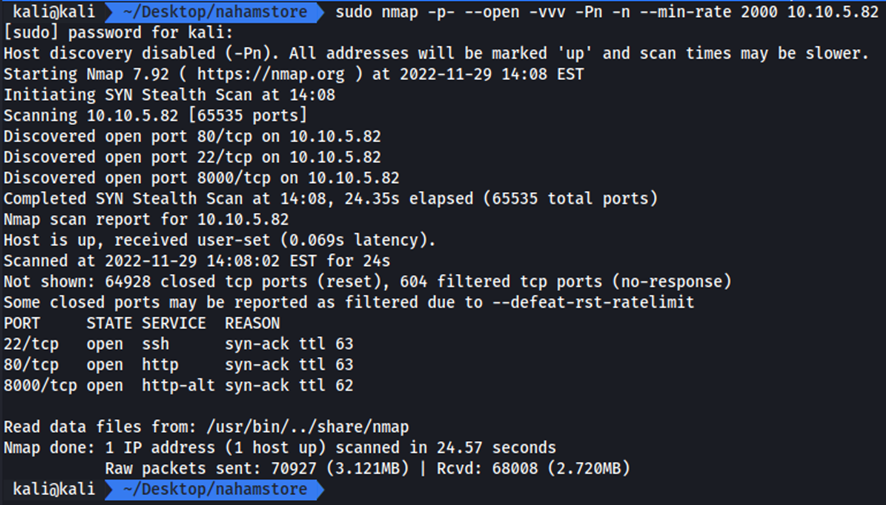Screen dimensions: 886x505
Task: Select the 8000/tcp http-alt result row
Action: [178, 385]
